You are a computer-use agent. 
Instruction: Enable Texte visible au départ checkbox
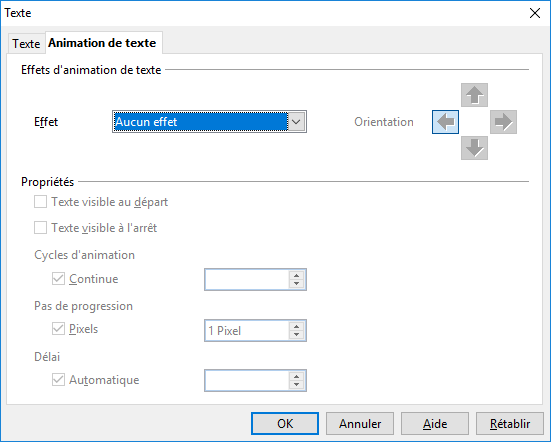tap(40, 202)
